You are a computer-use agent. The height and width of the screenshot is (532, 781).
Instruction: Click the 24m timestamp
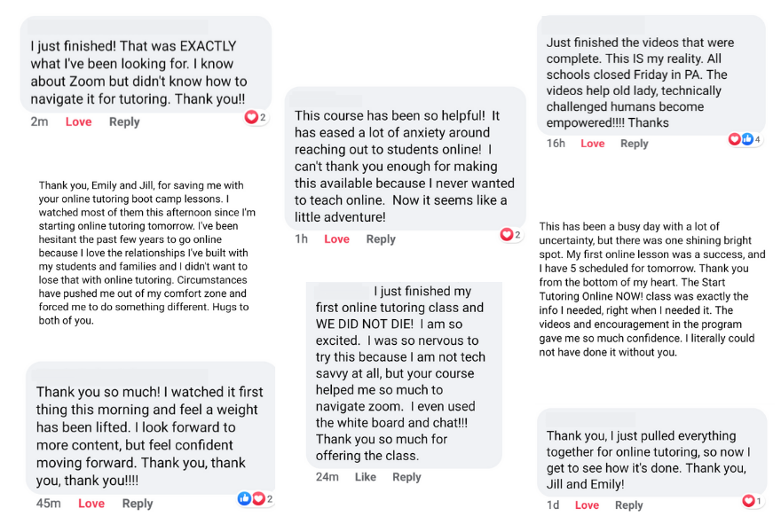pos(327,477)
